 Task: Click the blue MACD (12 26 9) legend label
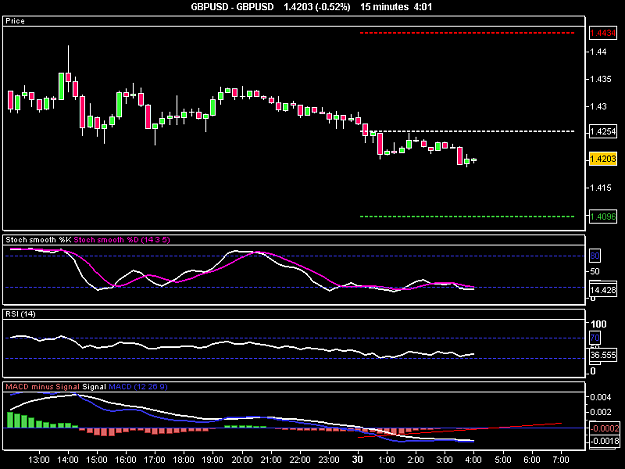pos(138,387)
